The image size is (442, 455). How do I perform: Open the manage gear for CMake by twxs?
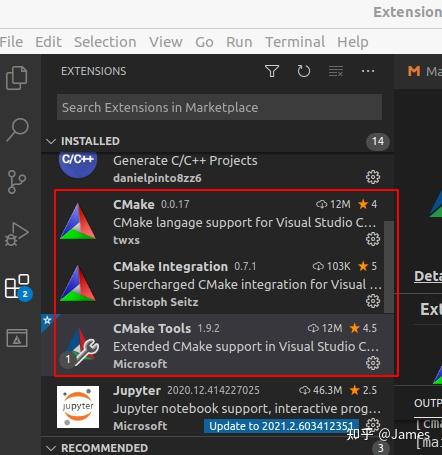click(x=373, y=239)
